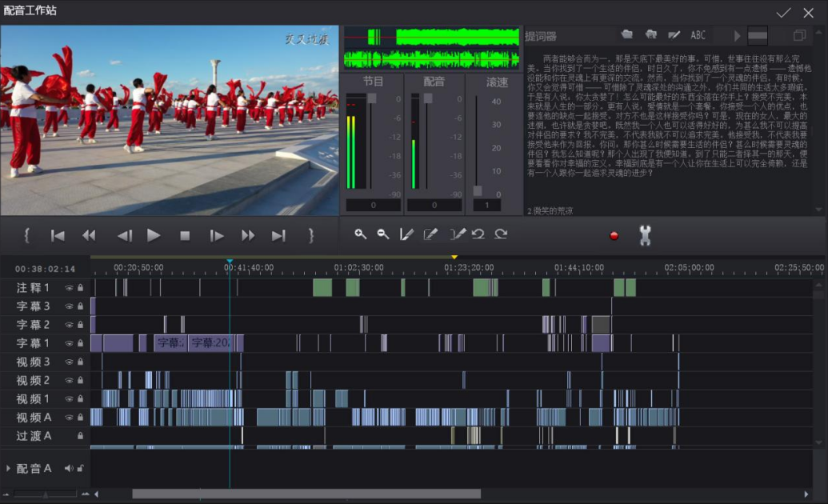Expand the 配音A track disclosure triangle

point(8,468)
